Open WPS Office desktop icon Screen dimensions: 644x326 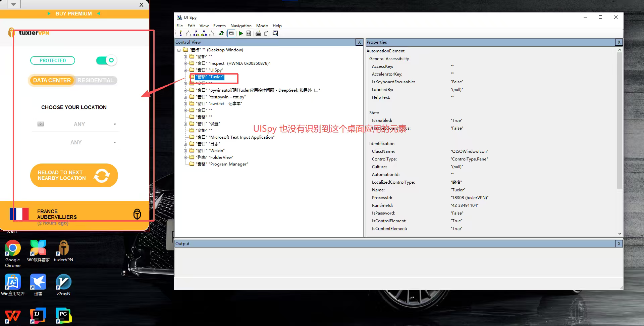(x=13, y=316)
